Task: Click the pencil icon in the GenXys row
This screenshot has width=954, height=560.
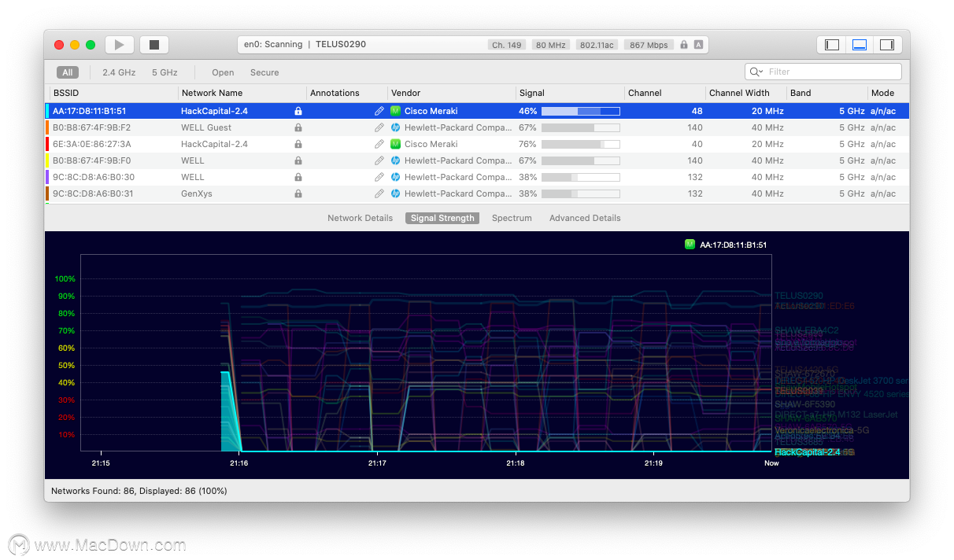Action: [x=379, y=193]
